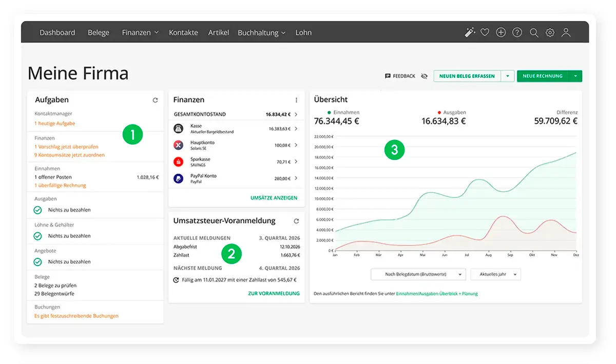Open the Finanzen panel three-dot menu
This screenshot has width=616, height=364.
[296, 100]
